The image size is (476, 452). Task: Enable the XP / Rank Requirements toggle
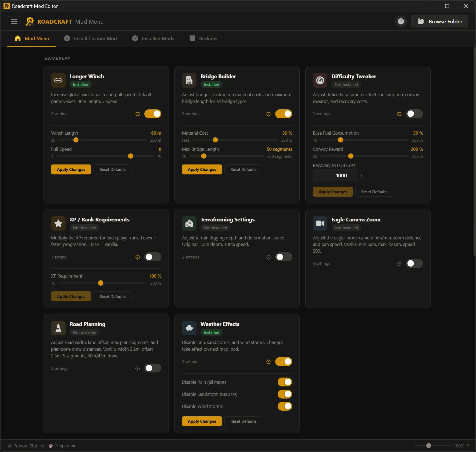pos(153,257)
